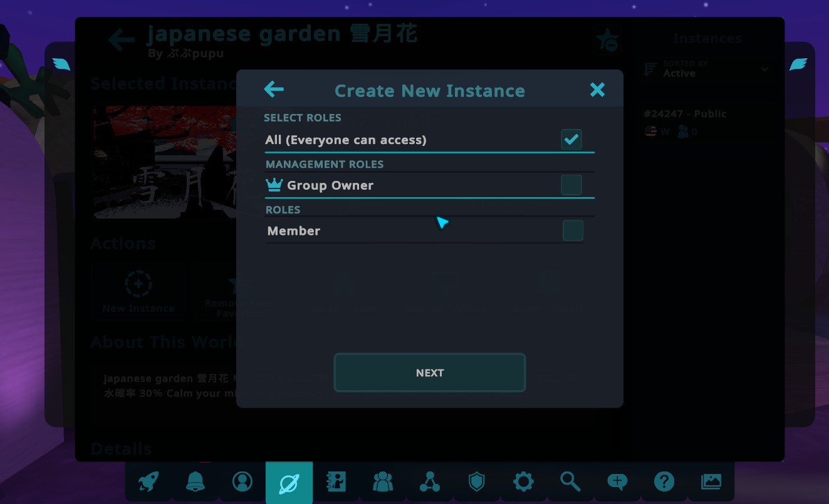The width and height of the screenshot is (829, 504).
Task: Uncheck the All (Everyone can access) checkbox
Action: pos(571,139)
